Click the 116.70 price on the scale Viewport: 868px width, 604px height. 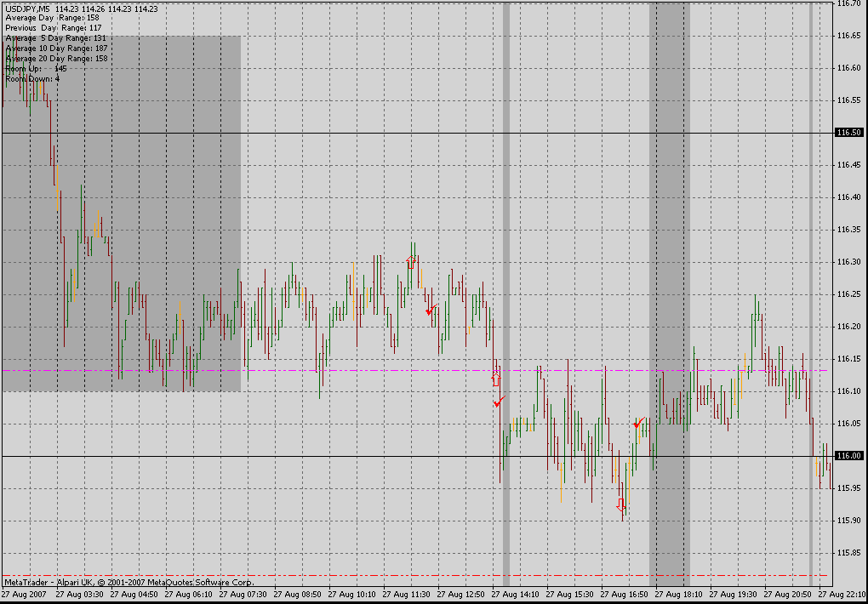(848, 3)
